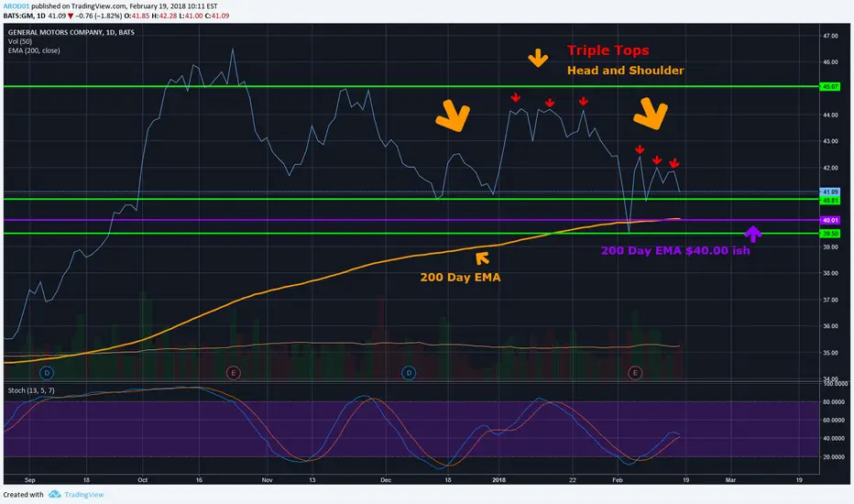854x504 pixels.
Task: Click the GENERAL MOTORS COMPANY, 1D, BATS legend
Action: (x=71, y=32)
